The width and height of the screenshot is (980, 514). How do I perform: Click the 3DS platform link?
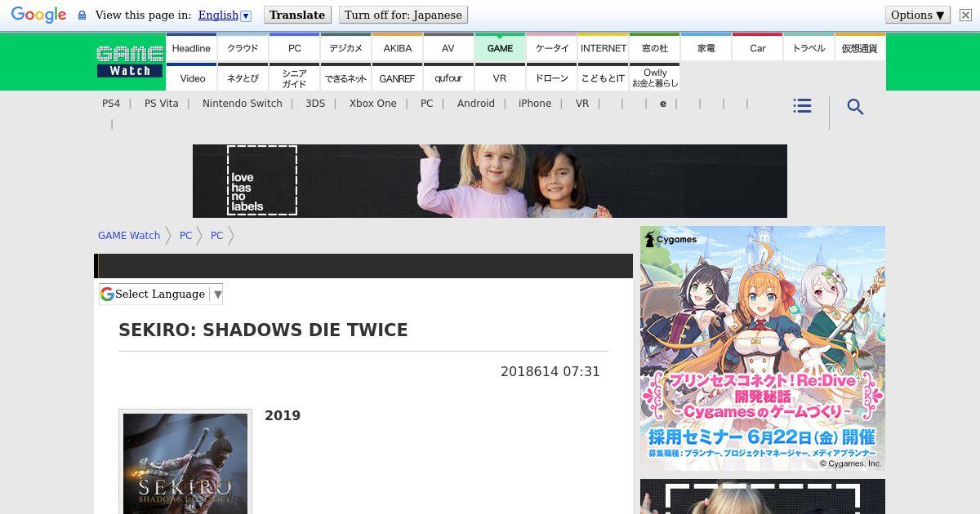coord(315,104)
